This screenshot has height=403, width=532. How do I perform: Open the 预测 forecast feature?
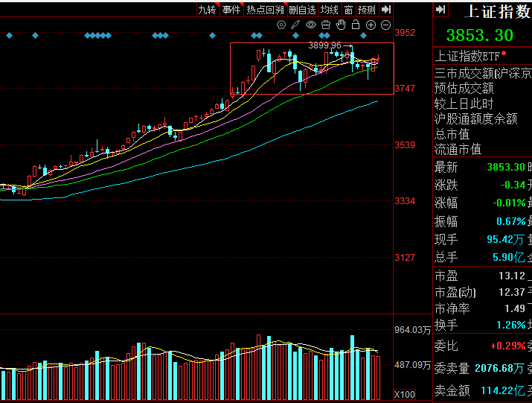coord(367,10)
